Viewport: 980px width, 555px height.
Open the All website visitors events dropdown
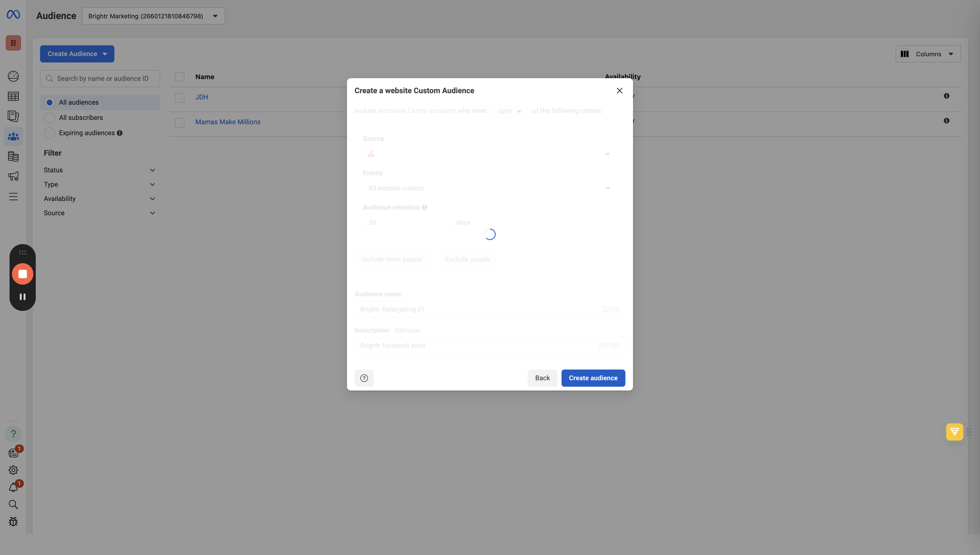click(x=490, y=188)
